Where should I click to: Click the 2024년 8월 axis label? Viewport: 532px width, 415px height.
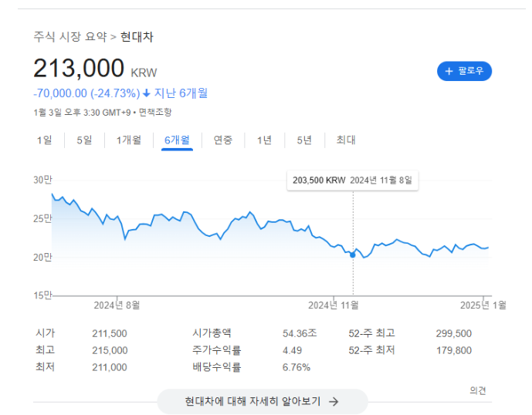click(x=117, y=305)
